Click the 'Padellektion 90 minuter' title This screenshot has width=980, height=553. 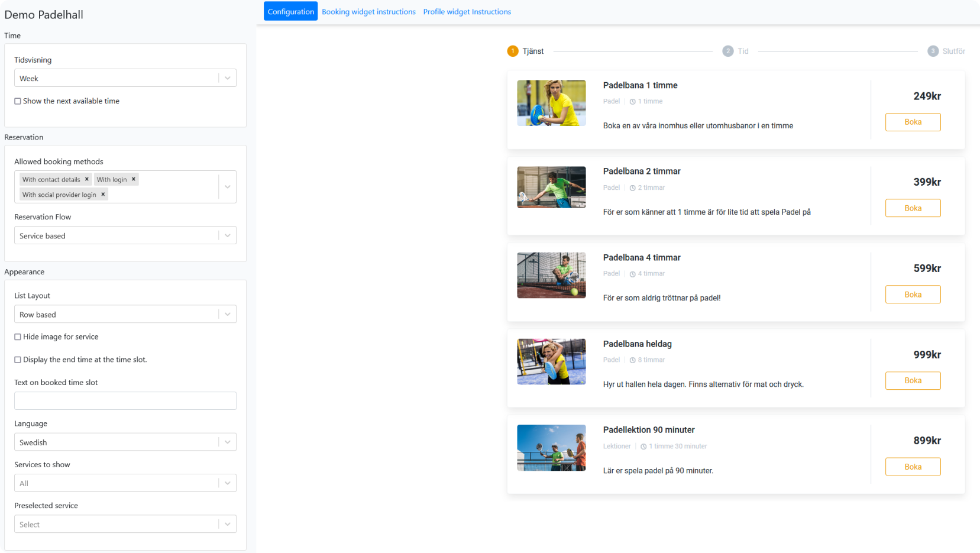[649, 430]
